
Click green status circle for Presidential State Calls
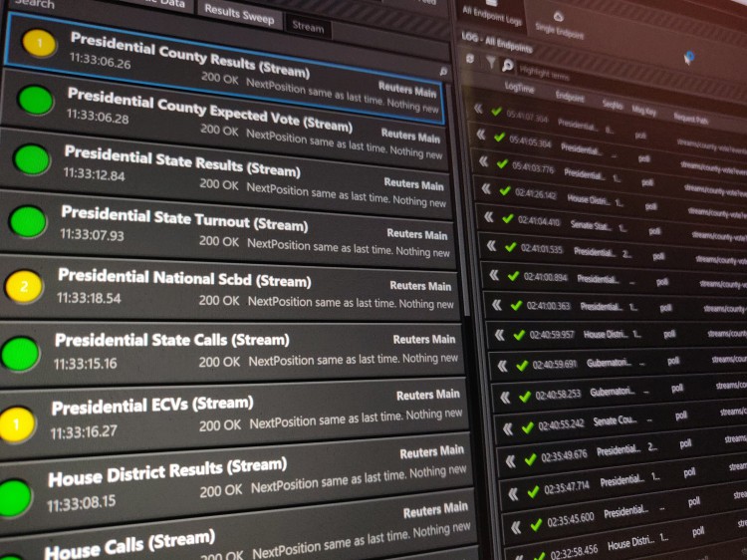click(20, 354)
